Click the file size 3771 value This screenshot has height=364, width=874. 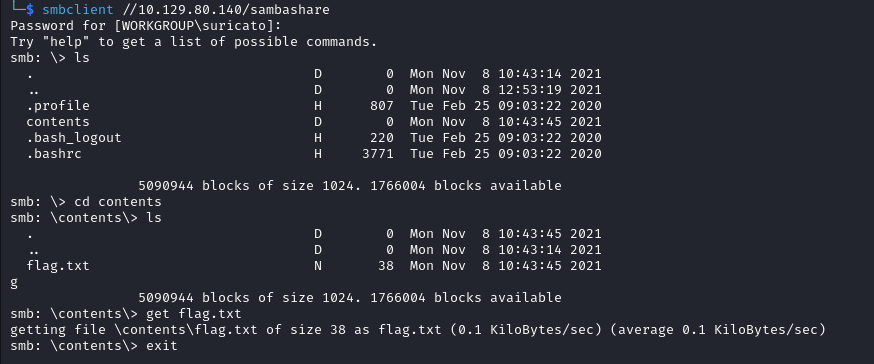pyautogui.click(x=378, y=154)
